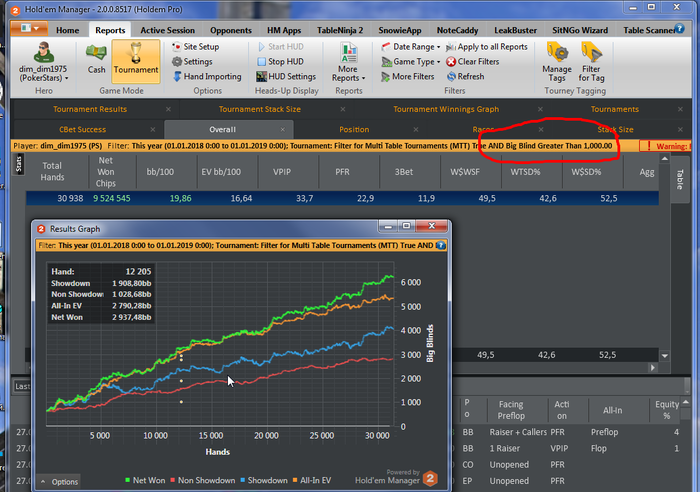Sort by bb/100 column header

(160, 171)
